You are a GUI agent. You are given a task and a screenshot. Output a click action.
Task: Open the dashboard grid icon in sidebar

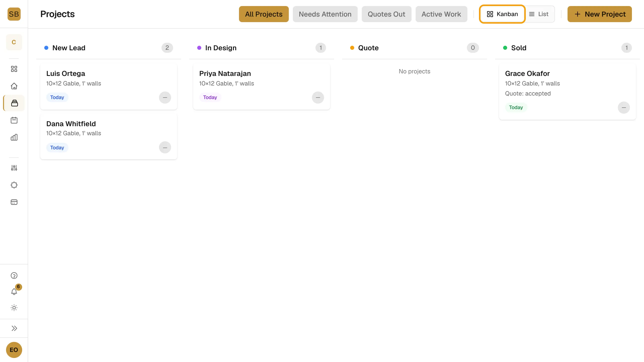14,69
